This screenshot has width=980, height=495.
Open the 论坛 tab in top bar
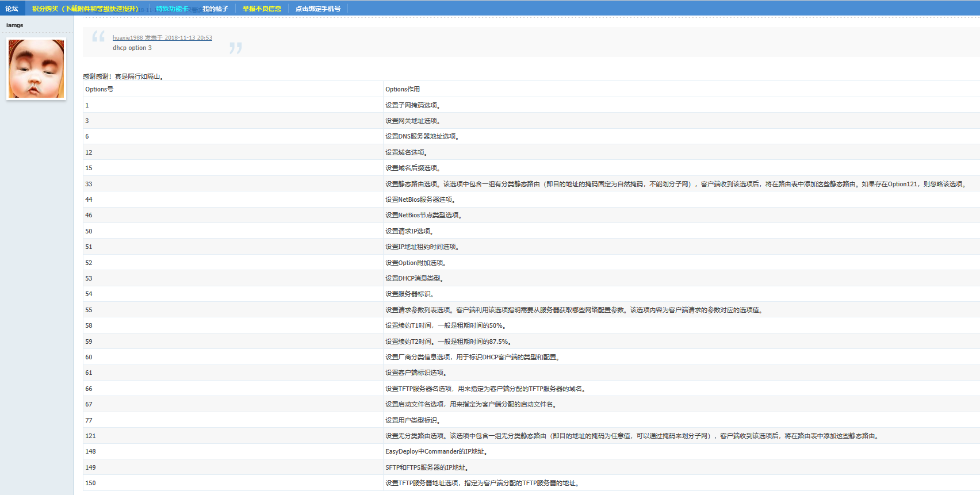12,9
